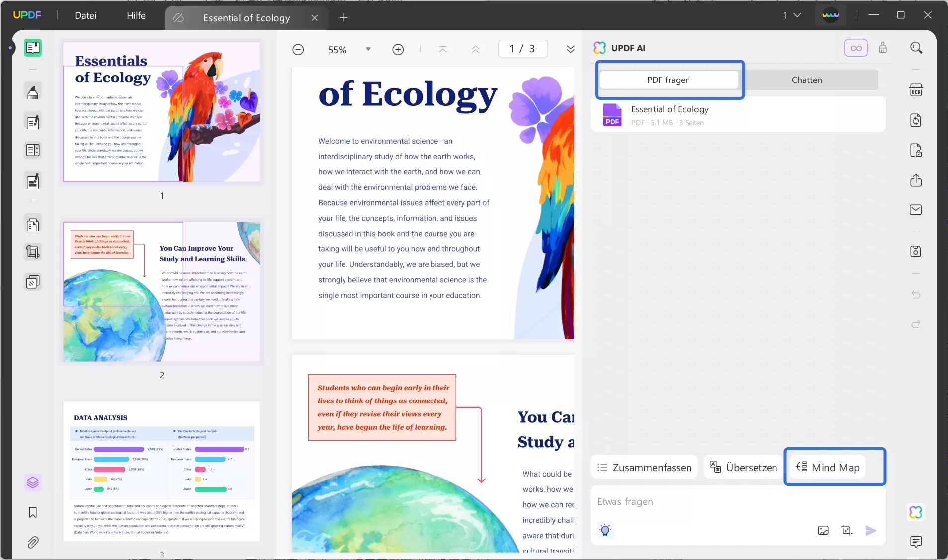Open the Attachments paperclip panel
This screenshot has width=948, height=560.
click(x=33, y=542)
